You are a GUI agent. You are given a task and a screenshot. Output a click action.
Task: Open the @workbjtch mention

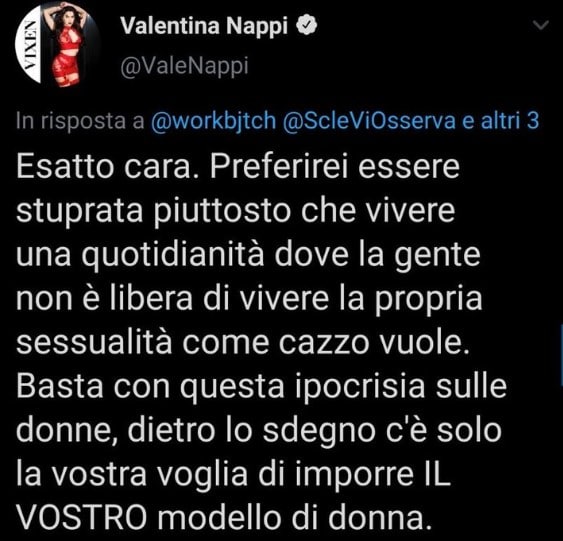click(213, 121)
